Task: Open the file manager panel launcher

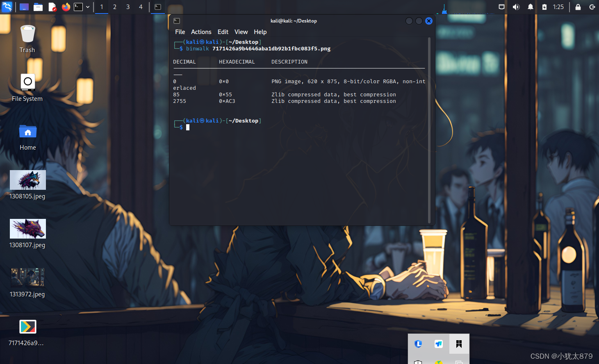Action: point(38,7)
